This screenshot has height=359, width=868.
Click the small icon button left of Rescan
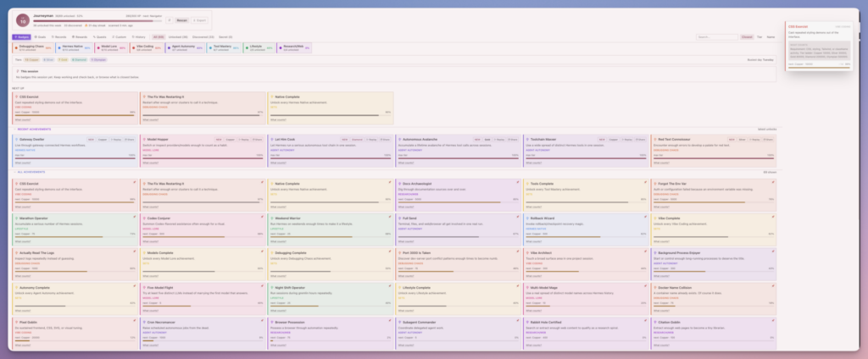(x=170, y=20)
